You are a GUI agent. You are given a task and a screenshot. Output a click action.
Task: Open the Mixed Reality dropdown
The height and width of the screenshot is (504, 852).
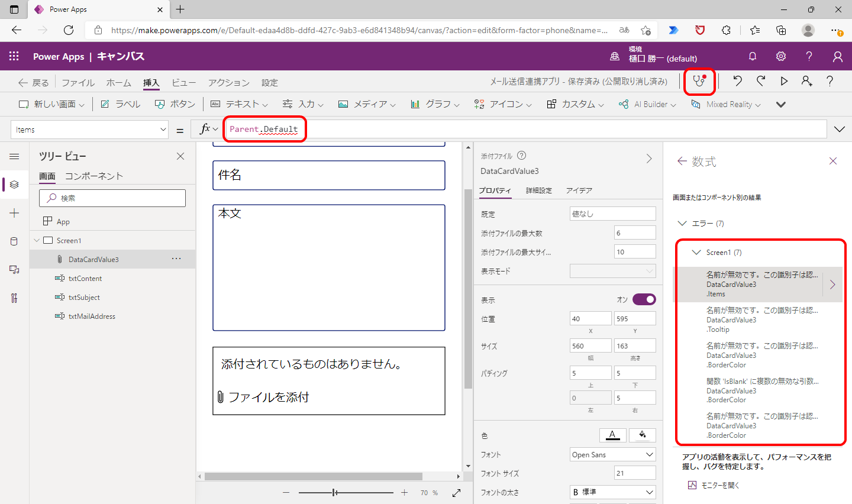pos(726,104)
